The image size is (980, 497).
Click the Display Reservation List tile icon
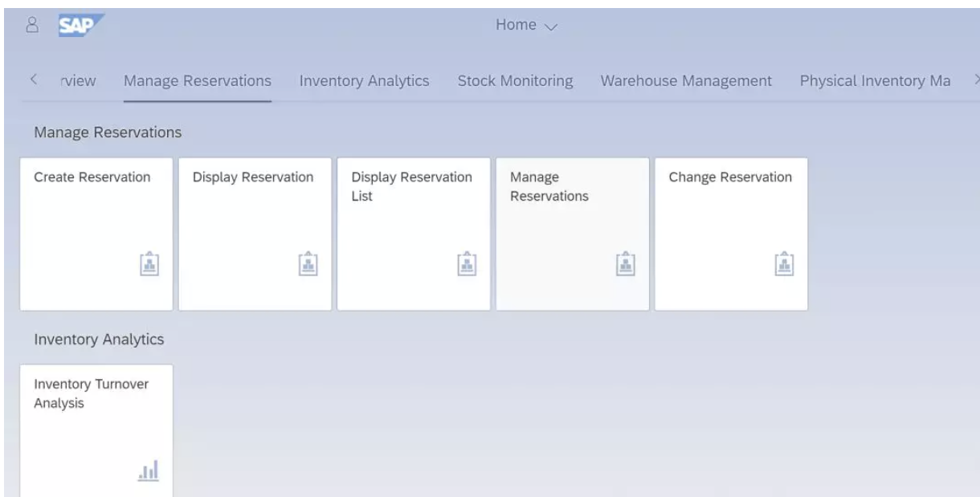[x=465, y=264]
